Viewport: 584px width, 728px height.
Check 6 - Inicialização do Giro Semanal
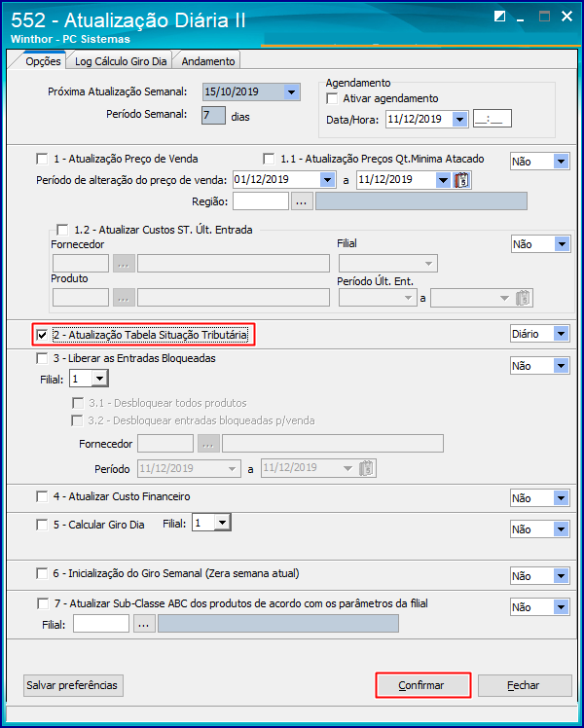pyautogui.click(x=42, y=573)
